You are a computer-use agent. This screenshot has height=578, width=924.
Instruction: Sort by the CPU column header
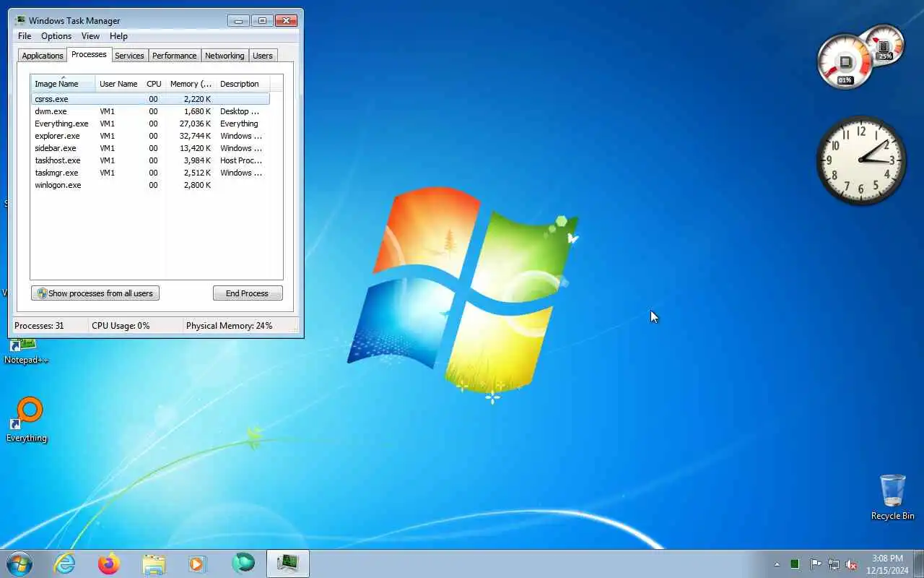(x=154, y=84)
